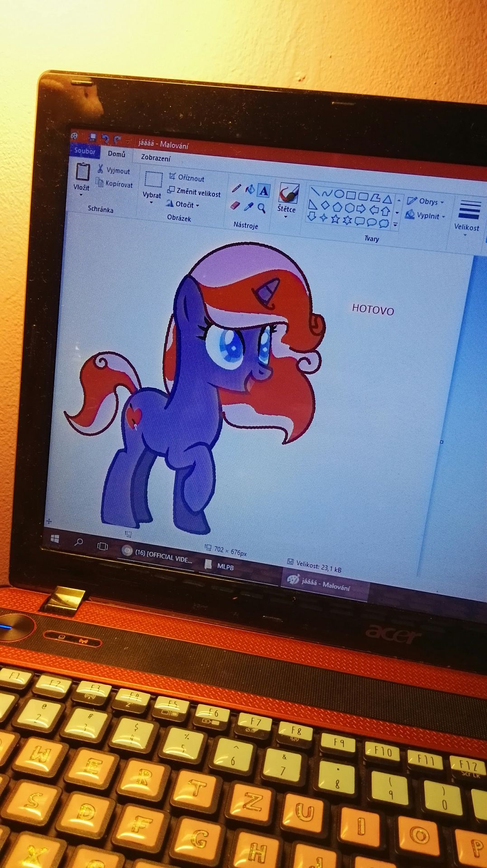The height and width of the screenshot is (868, 487).
Task: Choose the Rounded rectangle shape
Action: pos(363,196)
